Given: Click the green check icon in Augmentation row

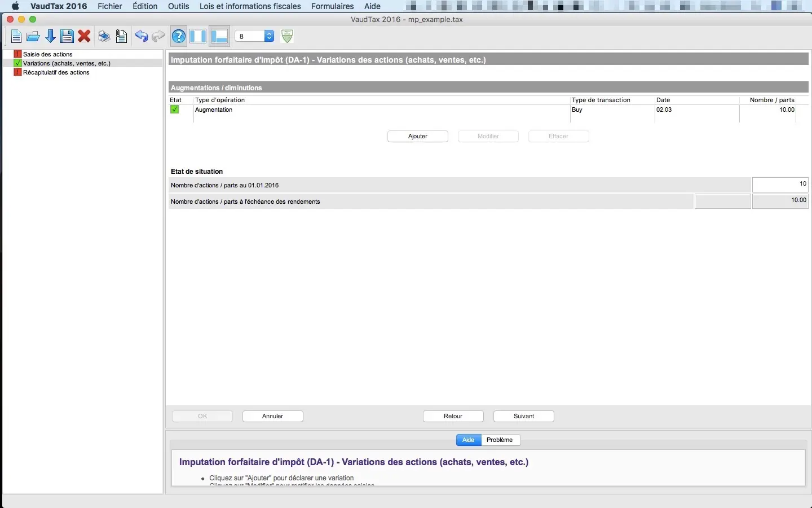Looking at the screenshot, I should coord(174,110).
